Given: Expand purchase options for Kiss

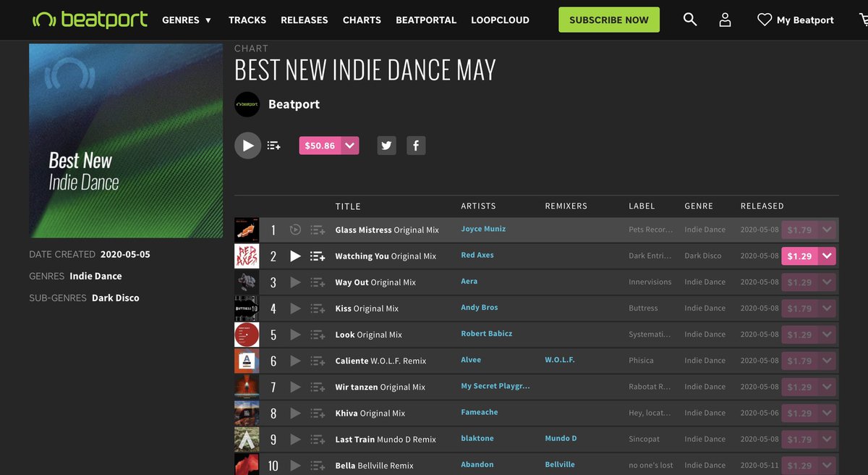Looking at the screenshot, I should [827, 308].
